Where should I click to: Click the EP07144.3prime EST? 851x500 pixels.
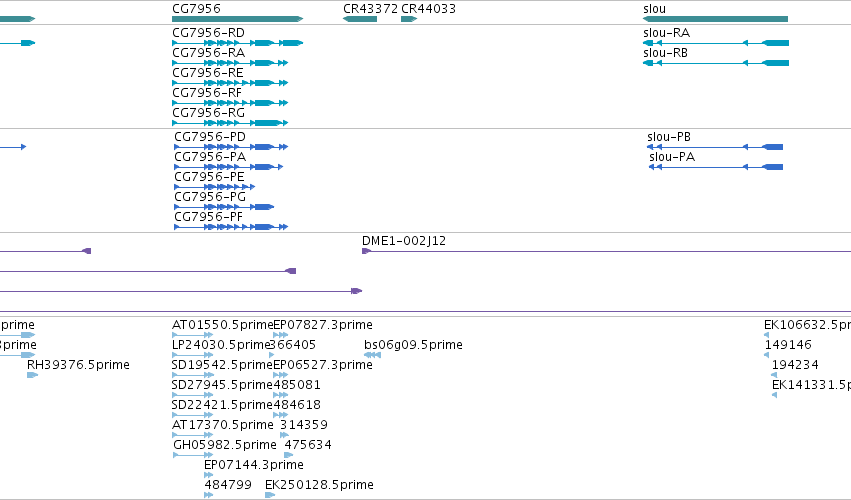208,475
